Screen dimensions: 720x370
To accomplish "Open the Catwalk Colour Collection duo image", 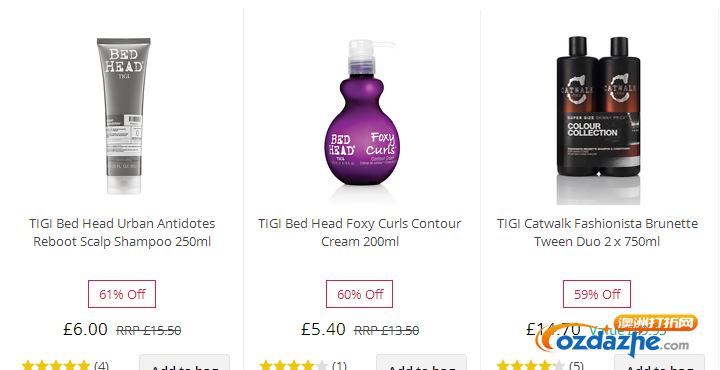I will [x=598, y=118].
